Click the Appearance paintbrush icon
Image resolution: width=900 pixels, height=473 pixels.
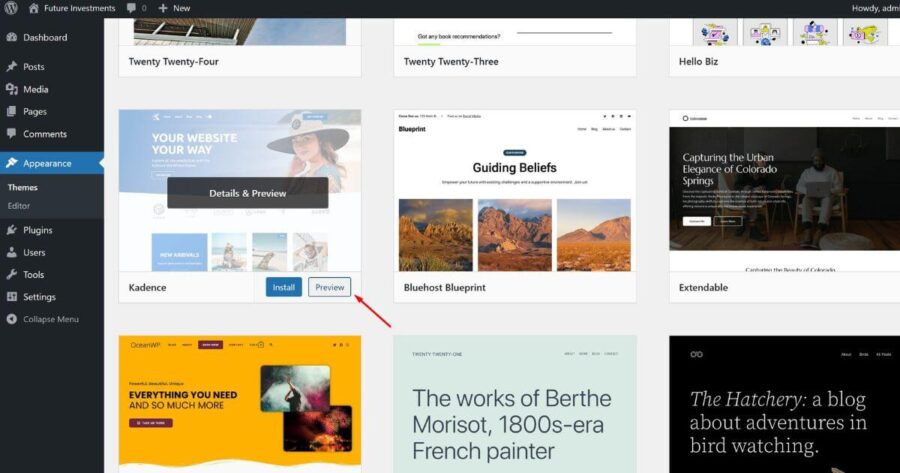(x=12, y=163)
